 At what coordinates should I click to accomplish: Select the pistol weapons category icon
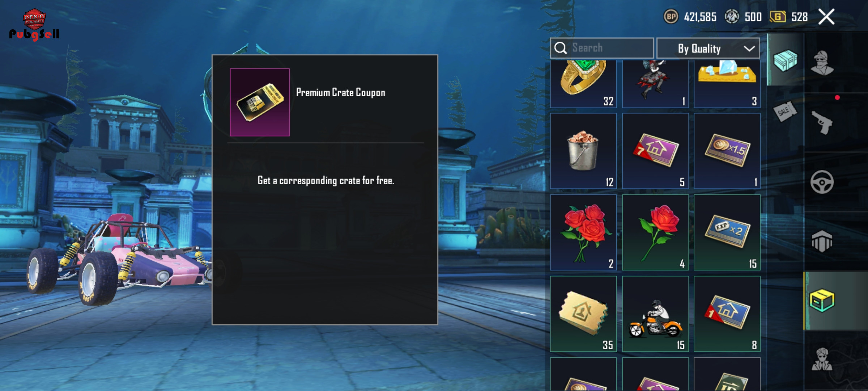822,122
